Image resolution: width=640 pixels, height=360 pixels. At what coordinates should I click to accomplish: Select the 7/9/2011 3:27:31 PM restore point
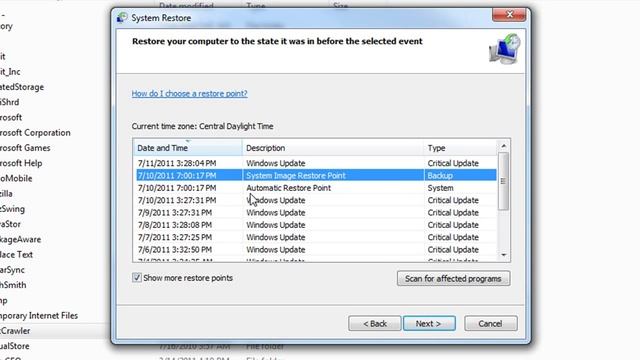[316, 213]
